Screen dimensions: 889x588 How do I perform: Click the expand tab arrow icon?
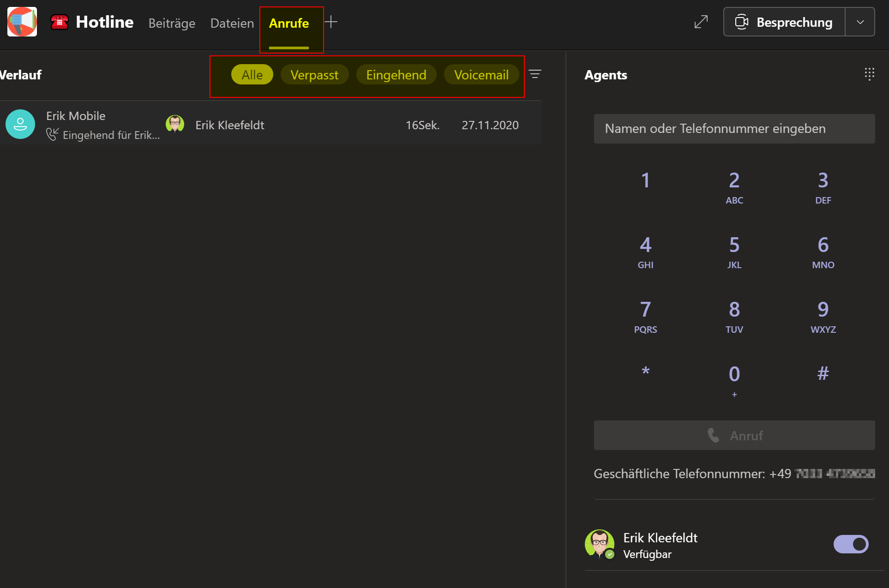[x=701, y=22]
